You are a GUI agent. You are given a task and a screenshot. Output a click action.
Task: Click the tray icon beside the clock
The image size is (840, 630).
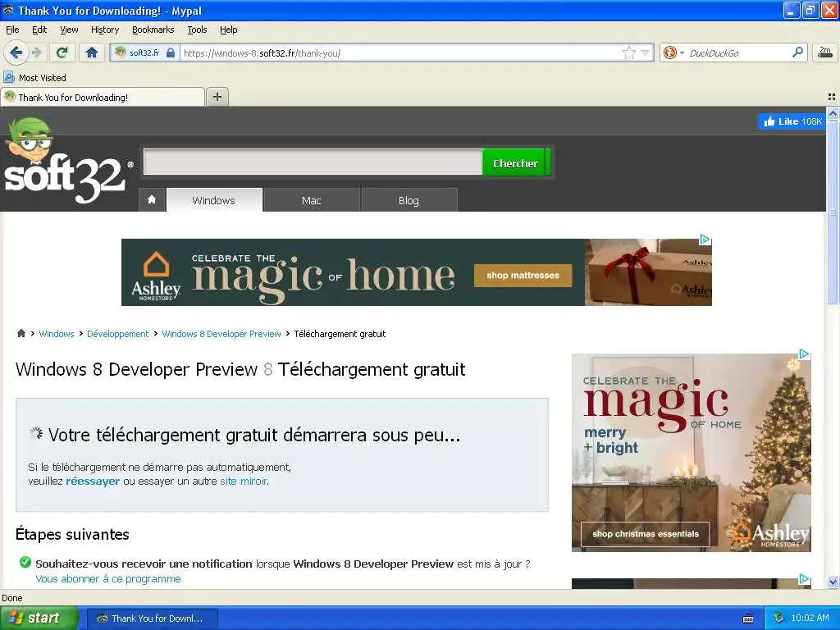(779, 619)
